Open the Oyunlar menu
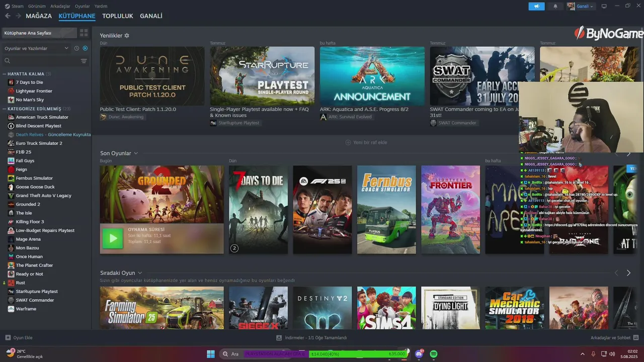This screenshot has width=644, height=362. (x=83, y=6)
